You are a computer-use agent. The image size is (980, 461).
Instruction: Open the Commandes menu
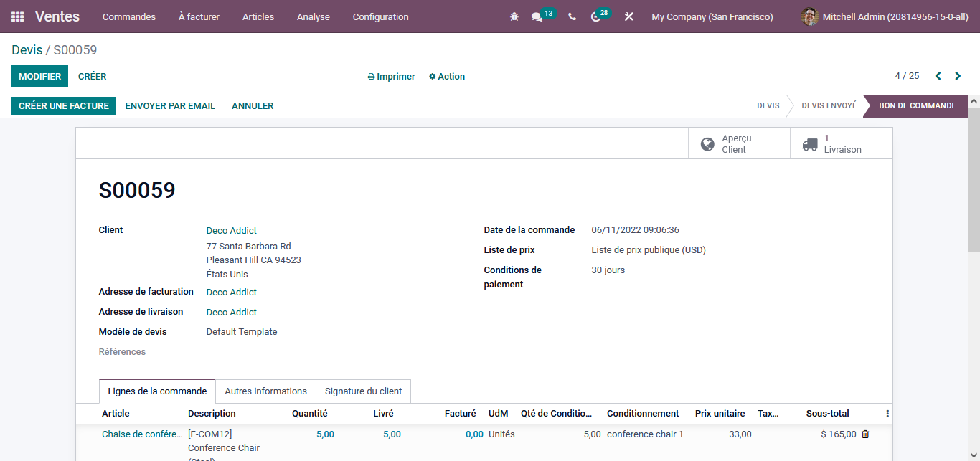pyautogui.click(x=129, y=16)
